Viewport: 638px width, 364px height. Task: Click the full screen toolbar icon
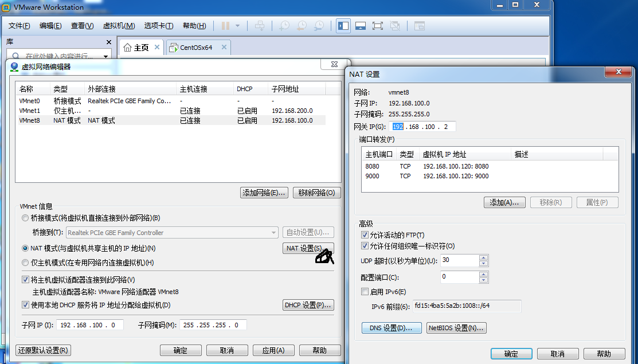(x=378, y=26)
